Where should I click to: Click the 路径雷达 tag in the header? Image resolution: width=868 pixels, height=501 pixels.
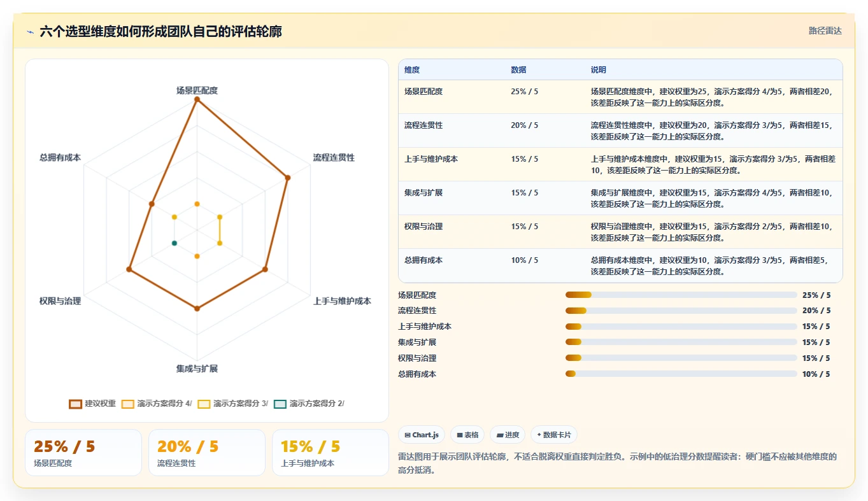825,31
